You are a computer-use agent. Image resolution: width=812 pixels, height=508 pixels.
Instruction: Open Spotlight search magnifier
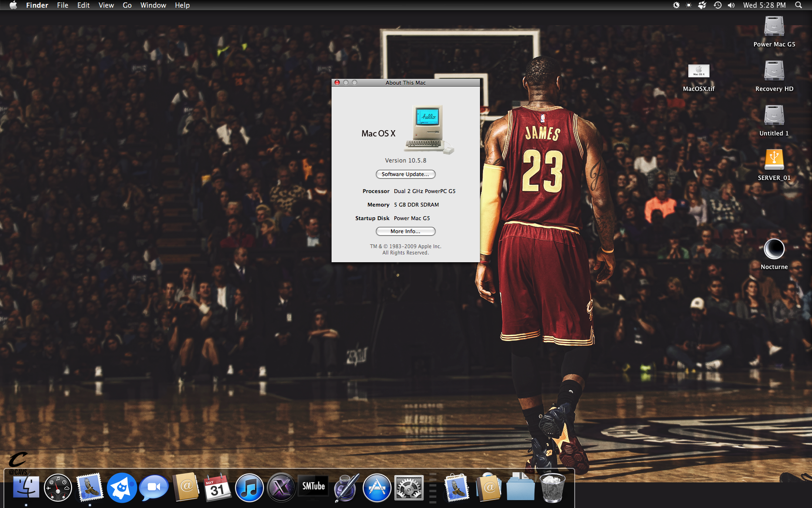coord(798,5)
